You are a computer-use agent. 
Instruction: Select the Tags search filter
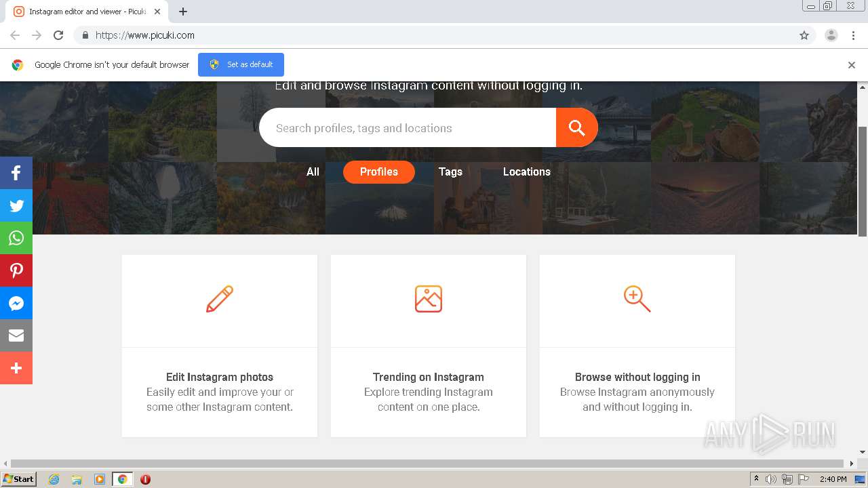(x=450, y=172)
